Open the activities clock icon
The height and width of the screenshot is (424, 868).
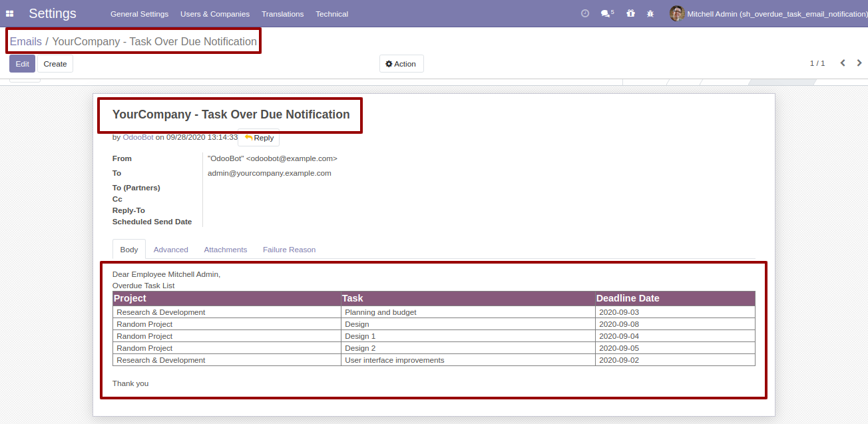coord(585,13)
